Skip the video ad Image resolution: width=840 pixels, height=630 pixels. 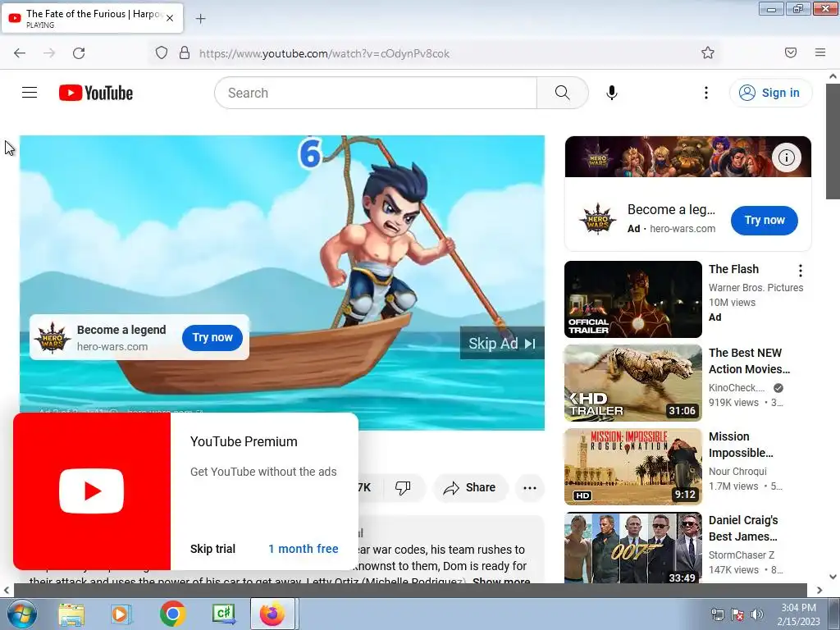502,343
